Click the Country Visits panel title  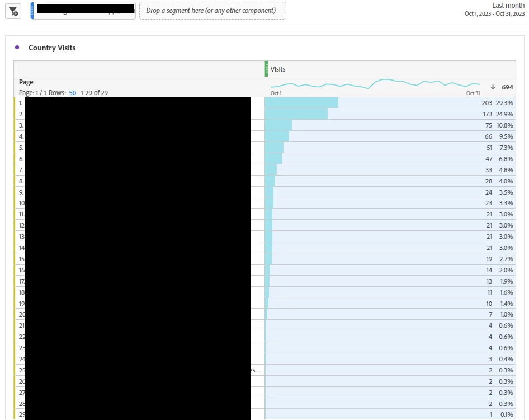(52, 48)
